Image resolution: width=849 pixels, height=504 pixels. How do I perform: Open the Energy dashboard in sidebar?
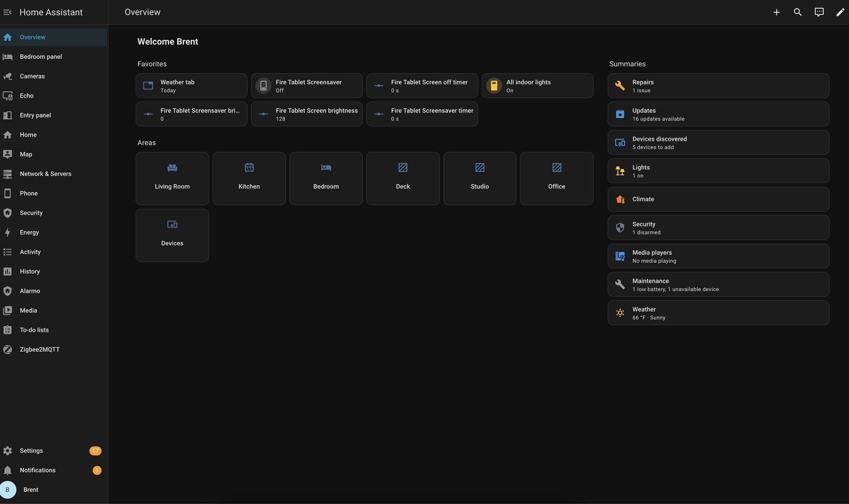tap(54, 232)
